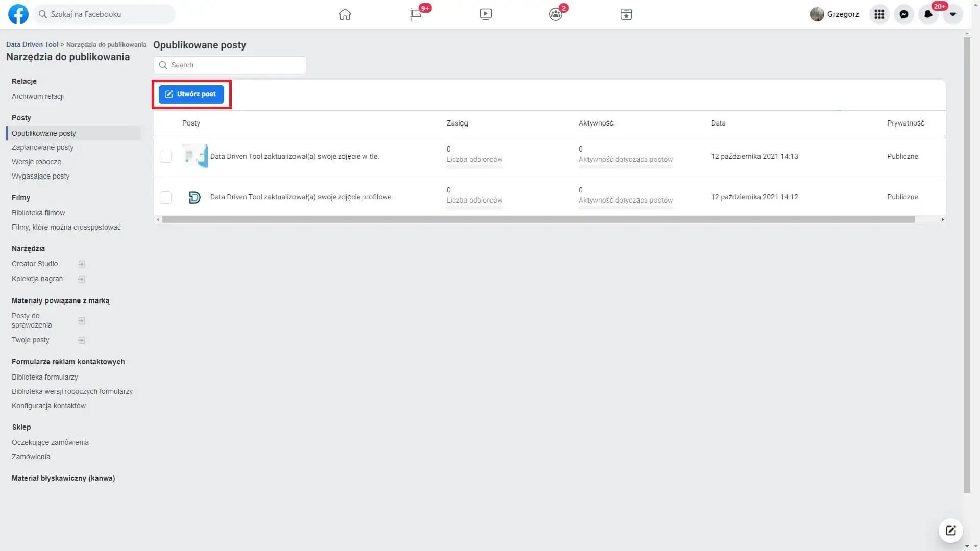Image resolution: width=980 pixels, height=551 pixels.
Task: Open the Watch video icon
Action: [x=486, y=14]
